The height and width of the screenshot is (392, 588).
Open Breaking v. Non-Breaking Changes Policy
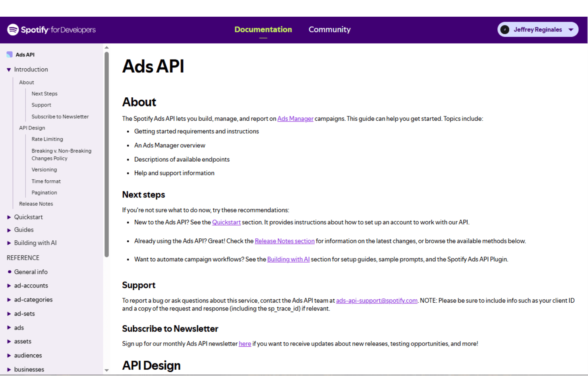[x=62, y=154]
